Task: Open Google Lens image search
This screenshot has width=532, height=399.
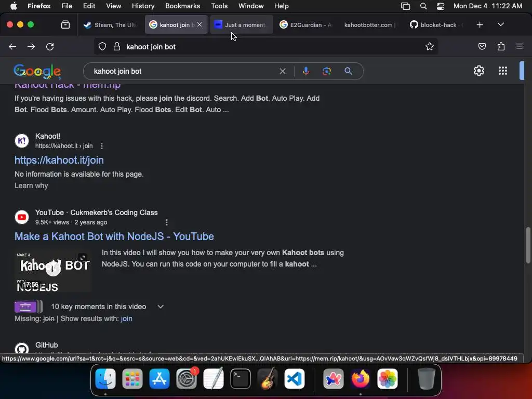Action: coord(327,71)
